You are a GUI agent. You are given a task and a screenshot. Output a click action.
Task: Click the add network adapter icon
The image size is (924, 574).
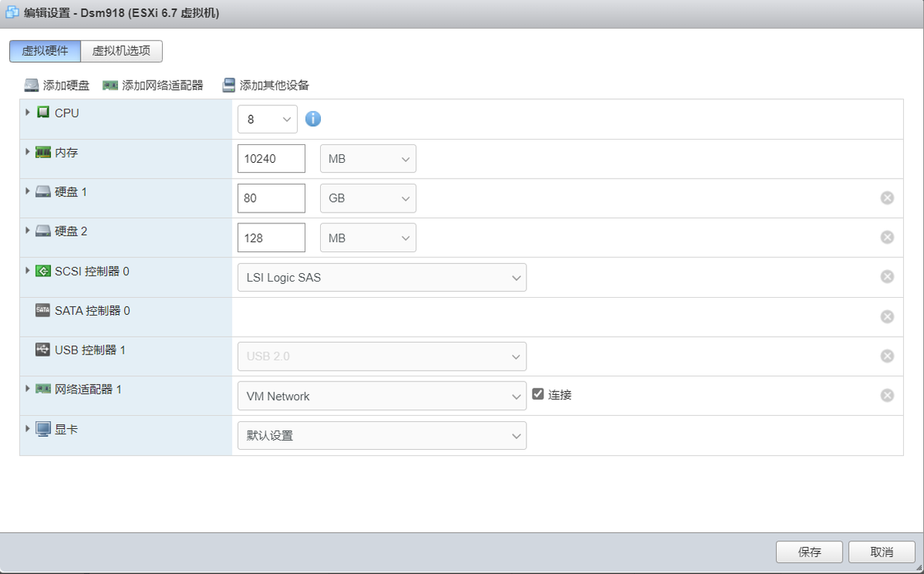pyautogui.click(x=110, y=85)
